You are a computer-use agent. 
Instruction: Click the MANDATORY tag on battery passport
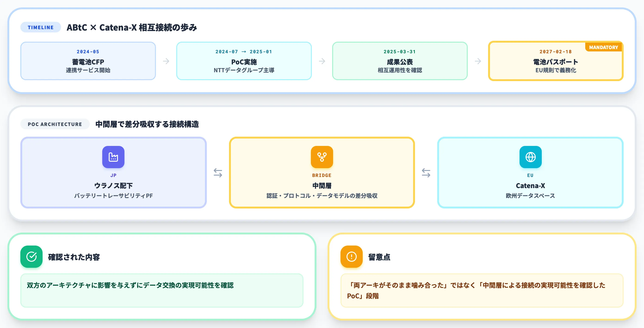(603, 47)
